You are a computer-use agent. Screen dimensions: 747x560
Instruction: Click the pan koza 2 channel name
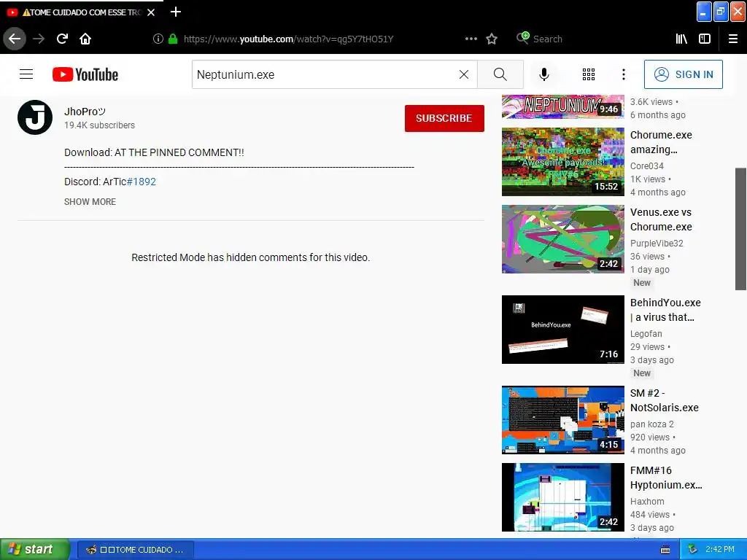click(651, 424)
